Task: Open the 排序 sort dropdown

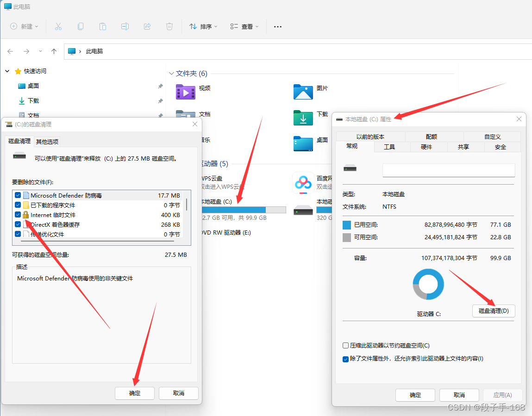Action: (x=203, y=26)
